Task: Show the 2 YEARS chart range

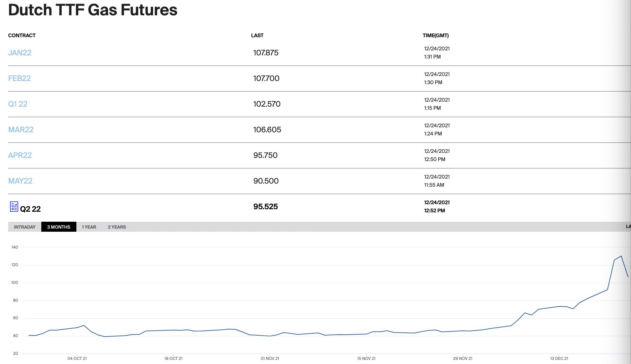Action: [x=117, y=227]
